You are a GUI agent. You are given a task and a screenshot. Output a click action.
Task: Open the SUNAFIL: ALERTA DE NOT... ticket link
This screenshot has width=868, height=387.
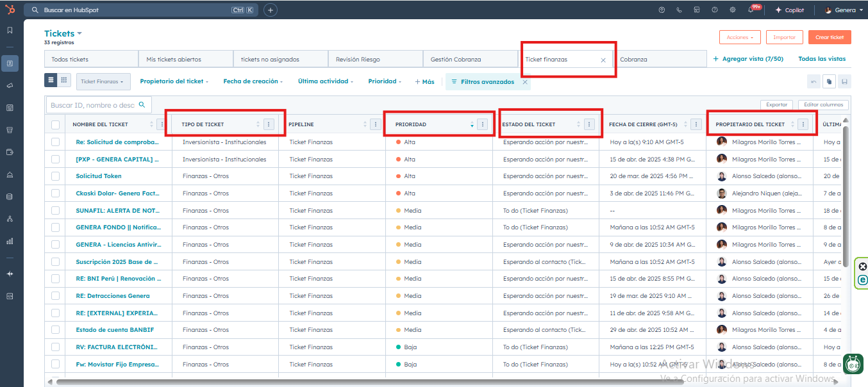point(116,210)
